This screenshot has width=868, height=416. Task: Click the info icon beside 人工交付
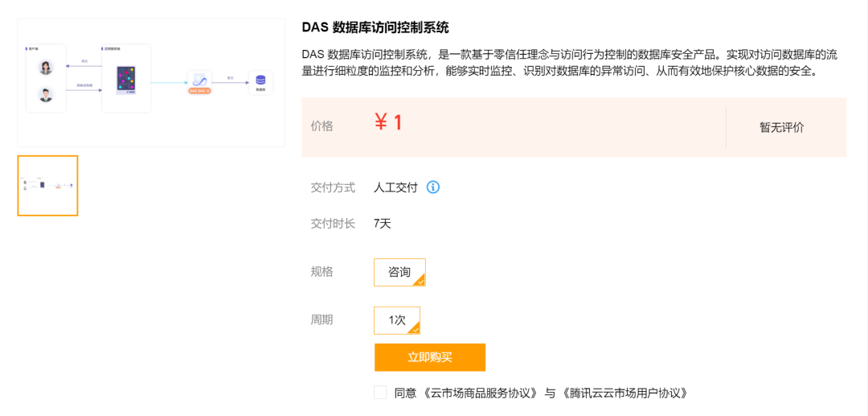click(433, 187)
